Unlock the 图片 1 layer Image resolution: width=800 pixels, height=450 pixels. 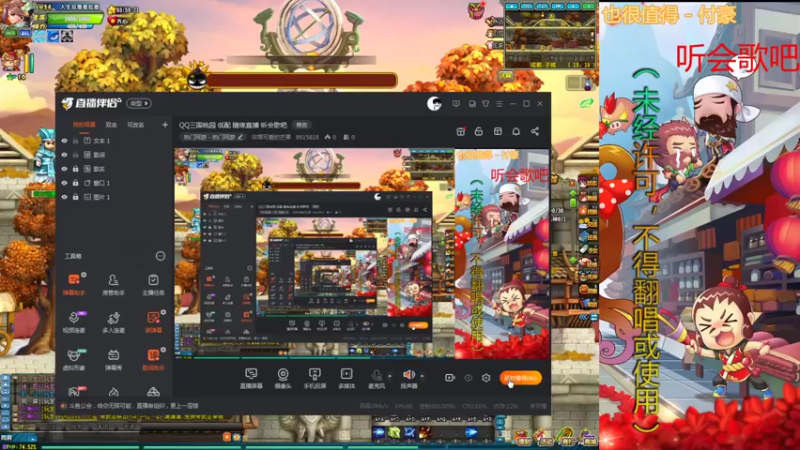[75, 197]
